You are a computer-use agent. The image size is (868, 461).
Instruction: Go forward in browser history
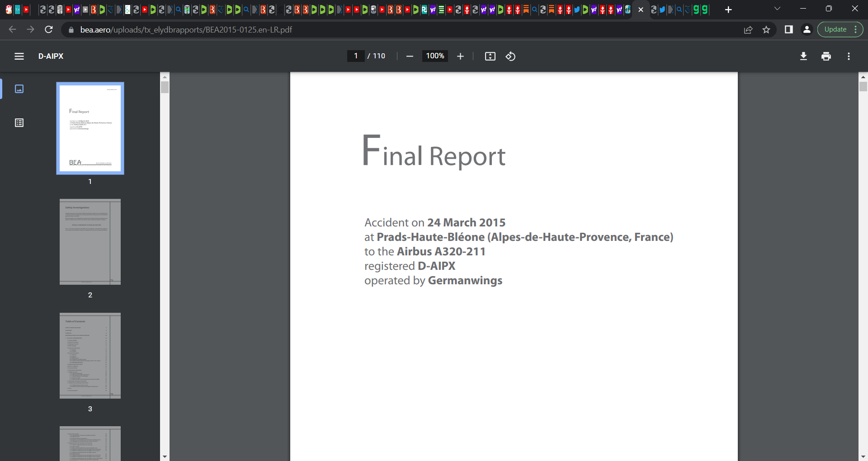[30, 29]
